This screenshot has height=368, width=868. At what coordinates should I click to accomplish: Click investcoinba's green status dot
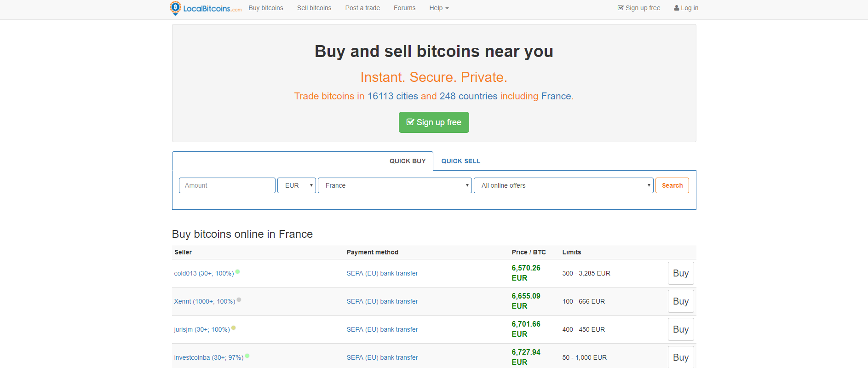(247, 356)
